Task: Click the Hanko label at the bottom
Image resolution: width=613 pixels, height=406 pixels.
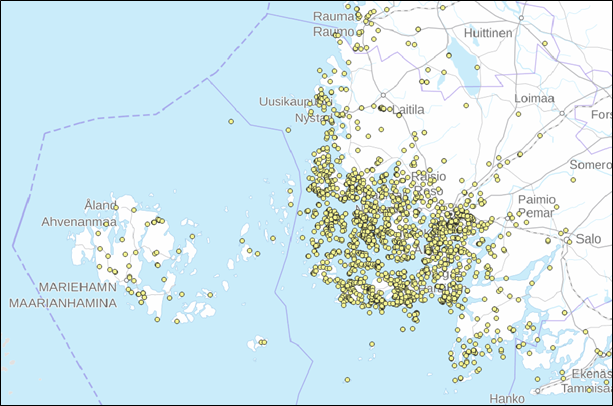Action: 506,398
